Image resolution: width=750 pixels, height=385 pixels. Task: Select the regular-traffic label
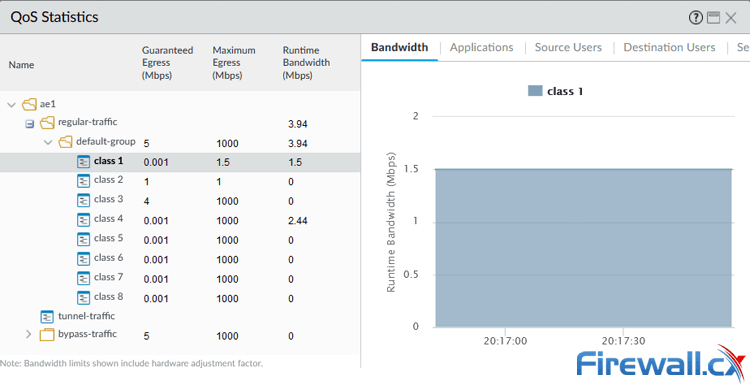click(88, 122)
